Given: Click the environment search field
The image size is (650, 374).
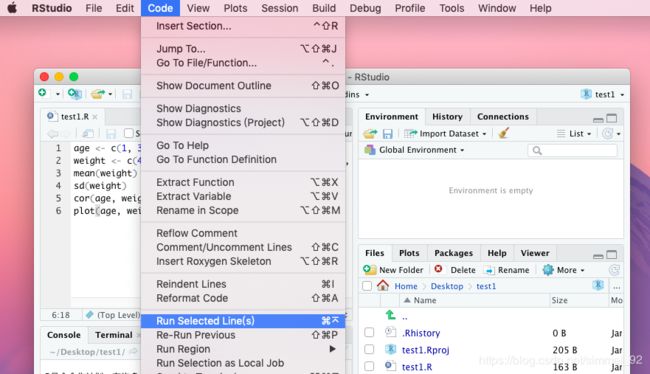Looking at the screenshot, I should pyautogui.click(x=572, y=150).
